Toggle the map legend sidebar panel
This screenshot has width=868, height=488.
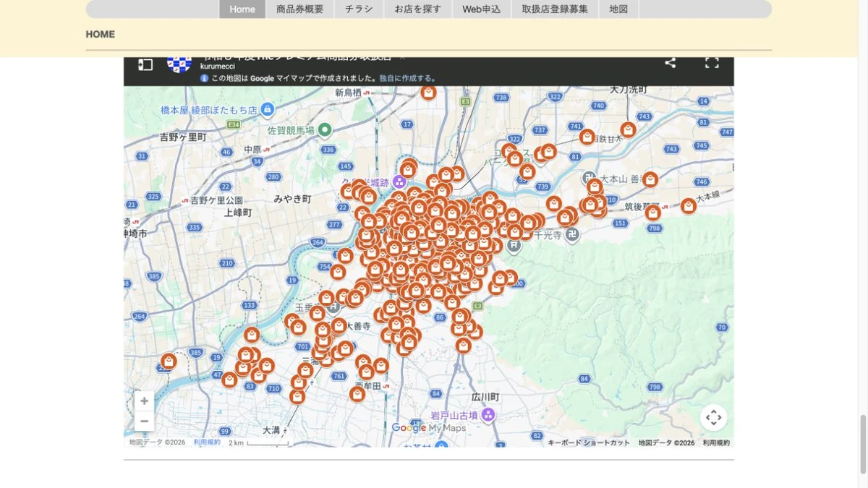click(145, 65)
